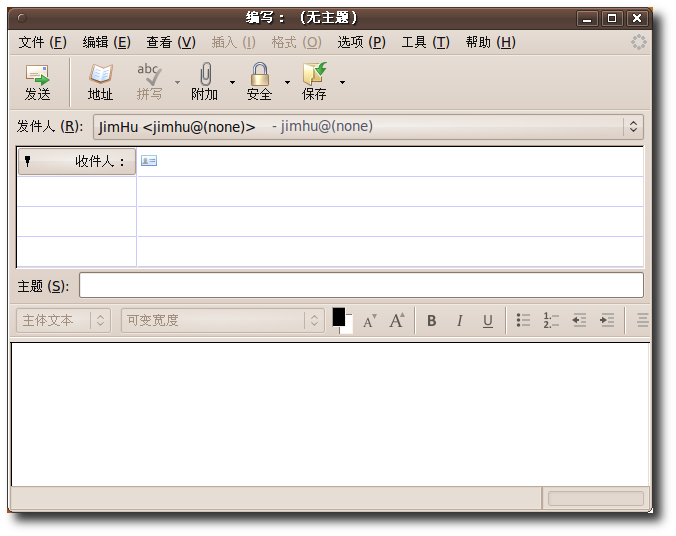The image size is (676, 536).
Task: Open the 选项 (P) menu
Action: pyautogui.click(x=361, y=42)
